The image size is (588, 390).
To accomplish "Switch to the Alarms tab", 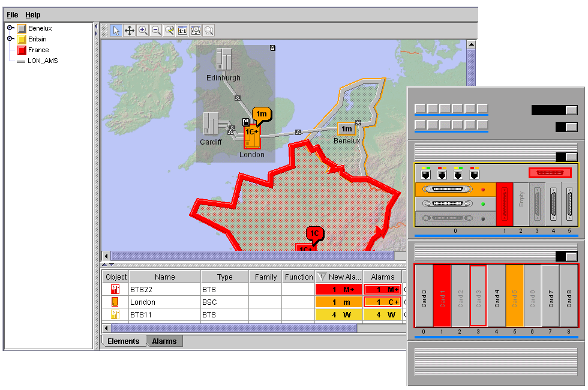I will (x=164, y=341).
